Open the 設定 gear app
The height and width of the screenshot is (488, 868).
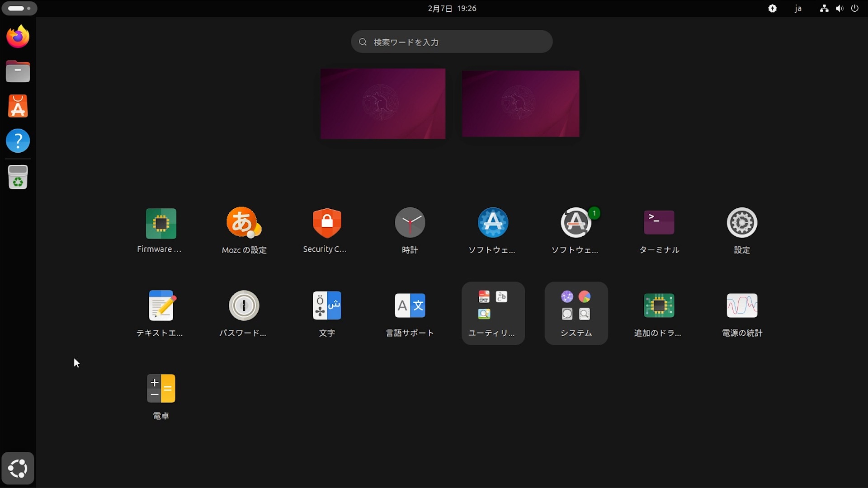(742, 224)
